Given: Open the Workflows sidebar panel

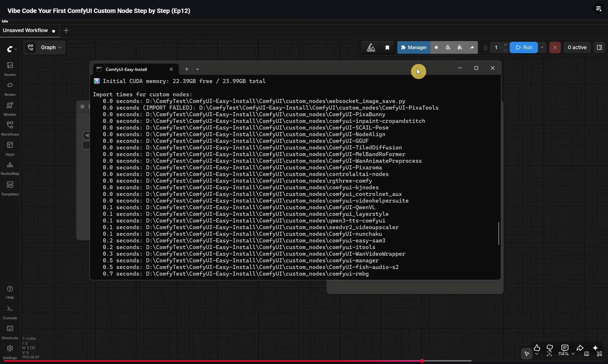Looking at the screenshot, I should 10,129.
